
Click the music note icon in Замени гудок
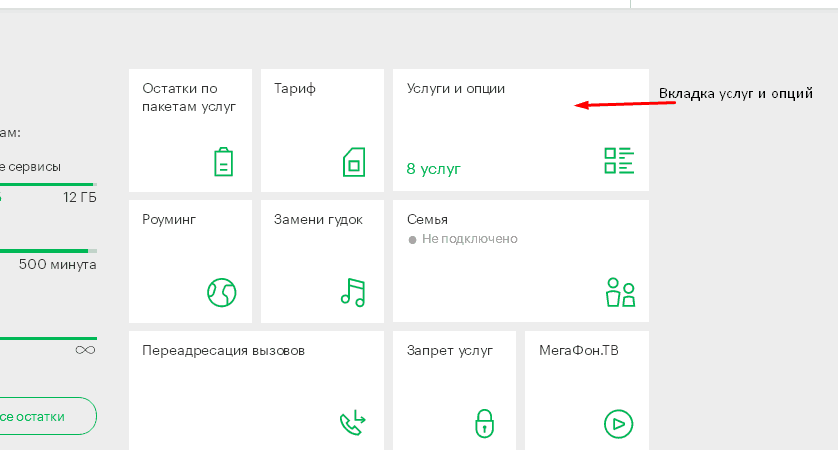353,292
